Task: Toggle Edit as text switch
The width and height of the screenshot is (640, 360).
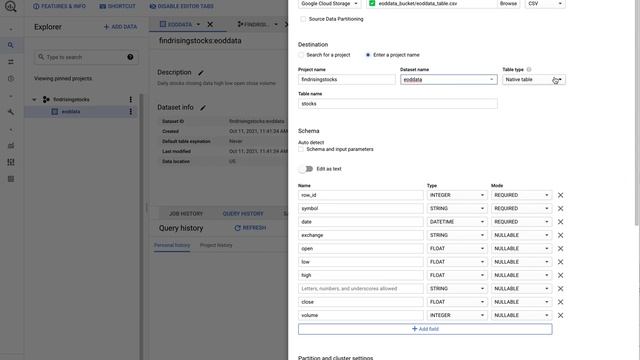Action: (306, 169)
